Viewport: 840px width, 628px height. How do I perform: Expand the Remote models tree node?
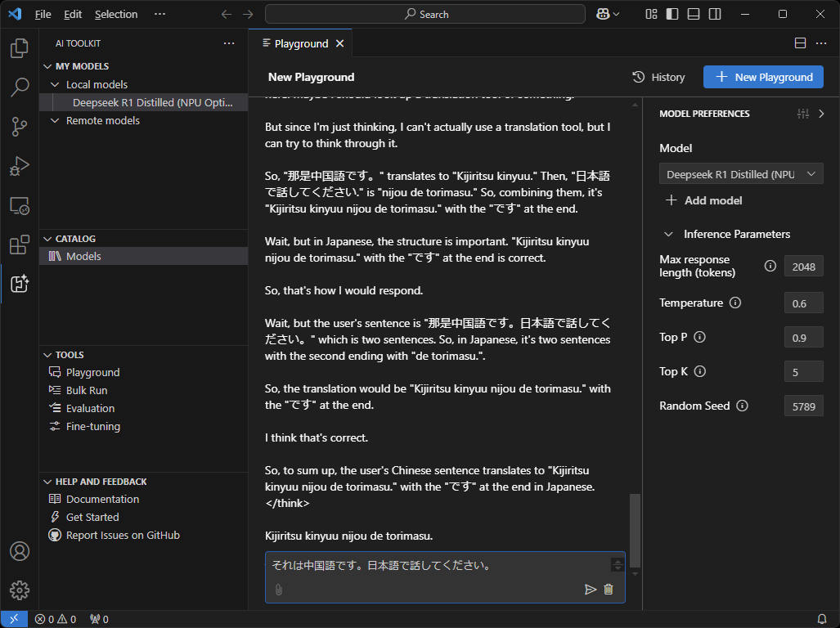pos(56,120)
